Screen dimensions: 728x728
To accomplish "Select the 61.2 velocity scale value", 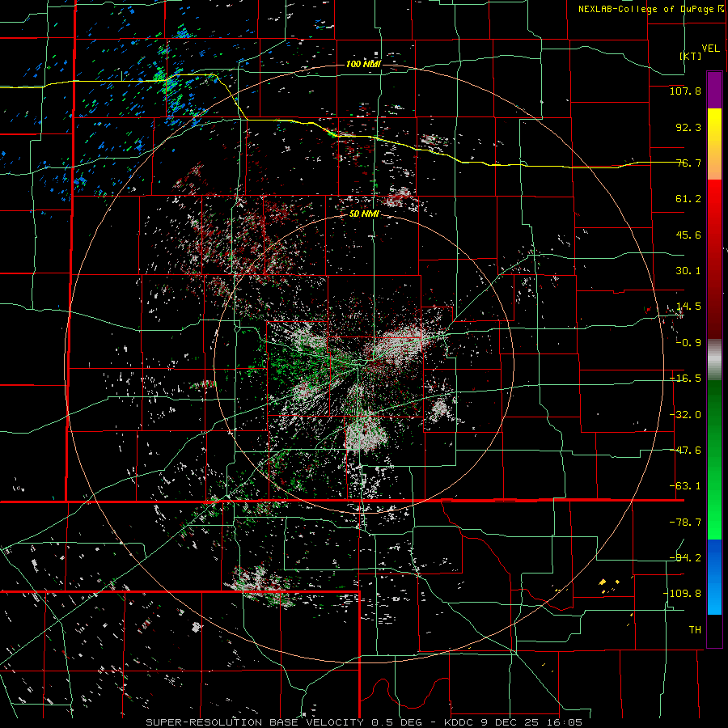I will [x=688, y=199].
